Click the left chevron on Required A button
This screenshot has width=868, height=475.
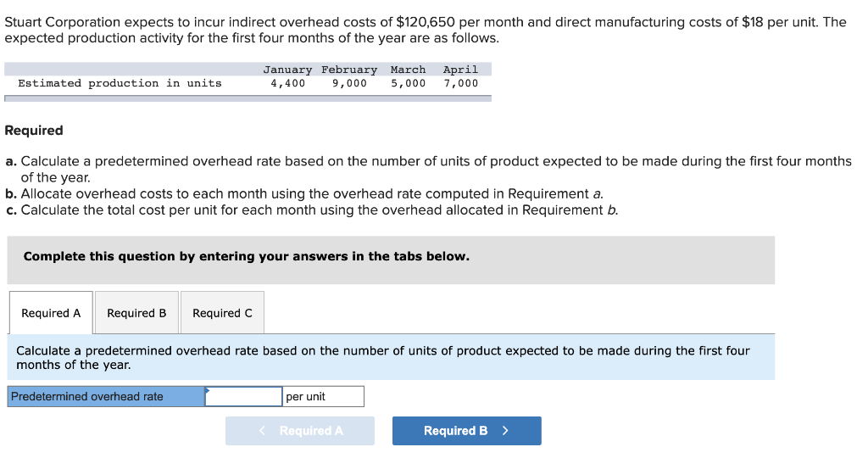(263, 431)
